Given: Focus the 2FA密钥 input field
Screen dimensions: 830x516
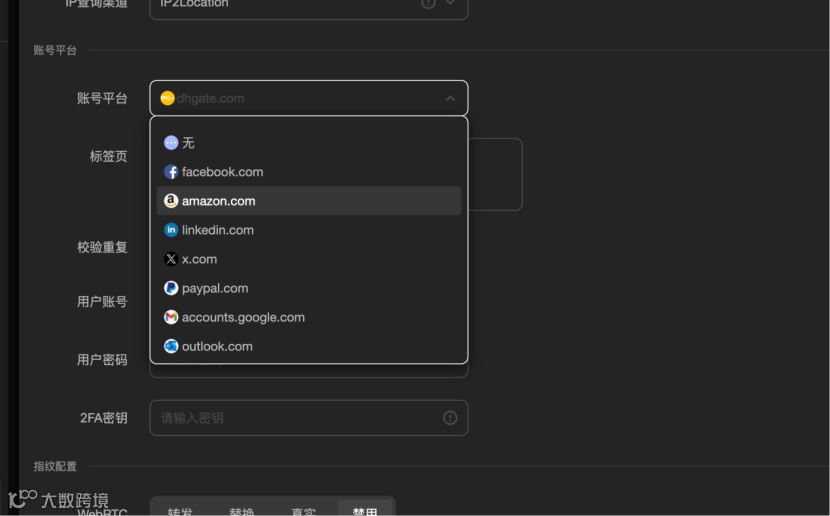Looking at the screenshot, I should pos(309,418).
